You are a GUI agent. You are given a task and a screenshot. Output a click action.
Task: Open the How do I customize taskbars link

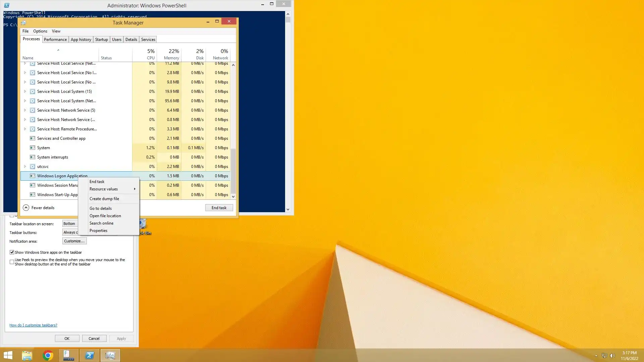point(33,325)
